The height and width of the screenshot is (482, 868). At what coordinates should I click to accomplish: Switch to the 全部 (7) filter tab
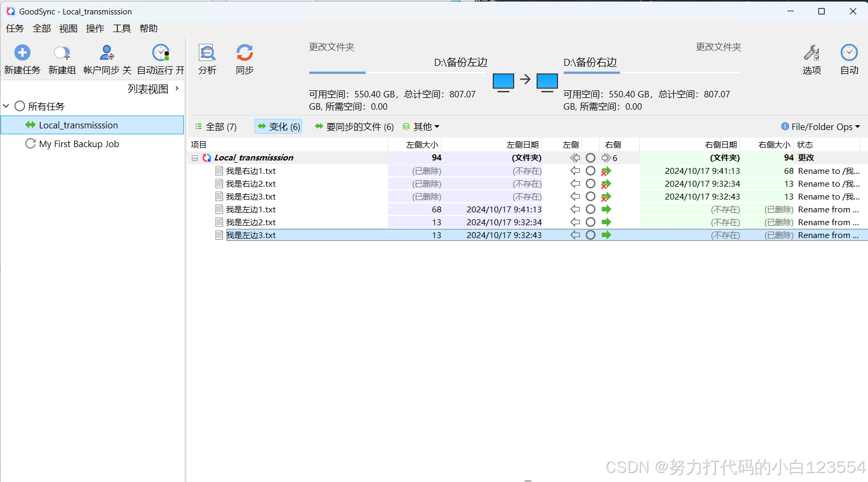tap(216, 127)
